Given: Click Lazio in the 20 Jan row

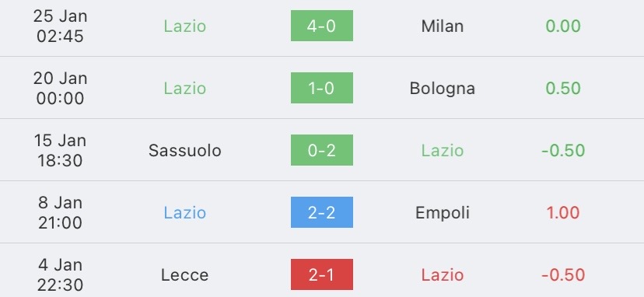Looking at the screenshot, I should pyautogui.click(x=185, y=89).
